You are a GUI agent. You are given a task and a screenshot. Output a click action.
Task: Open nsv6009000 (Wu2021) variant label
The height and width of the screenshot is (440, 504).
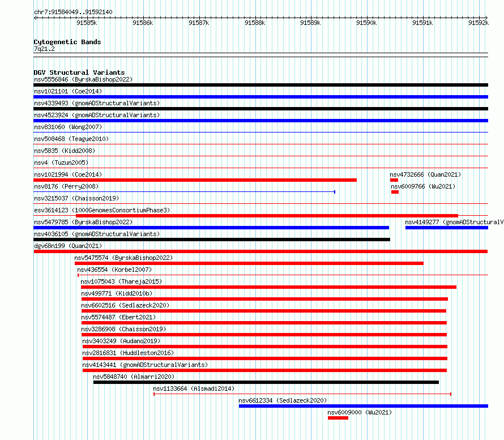point(360,412)
